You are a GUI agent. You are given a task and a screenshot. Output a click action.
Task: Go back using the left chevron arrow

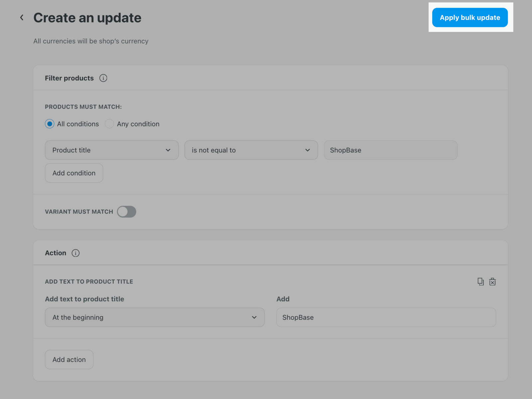click(x=22, y=18)
